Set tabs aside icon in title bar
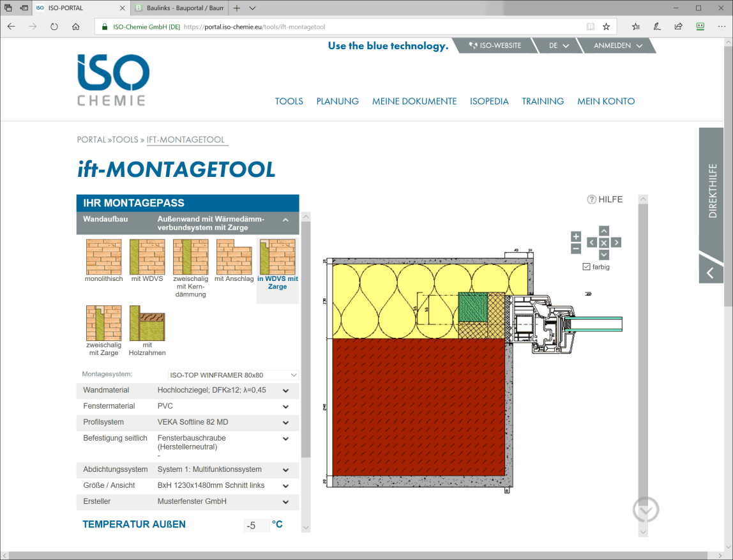 [24, 8]
